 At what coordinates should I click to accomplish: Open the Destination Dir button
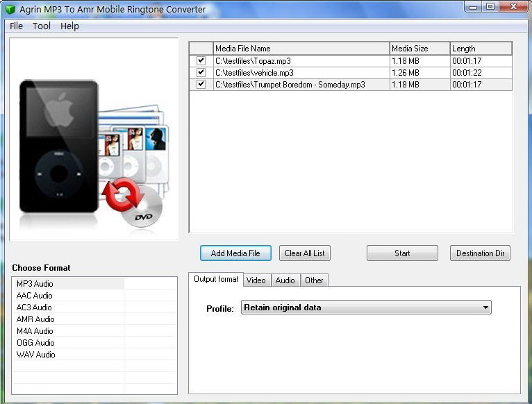pyautogui.click(x=480, y=253)
